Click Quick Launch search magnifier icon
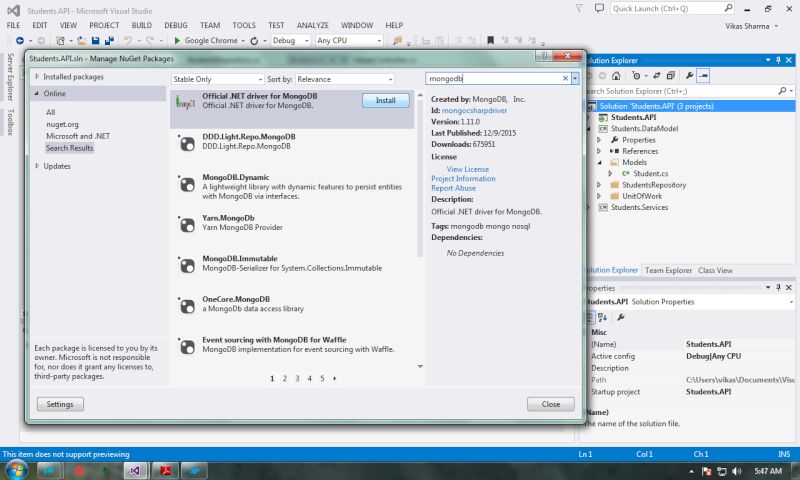The height and width of the screenshot is (480, 800). click(729, 8)
